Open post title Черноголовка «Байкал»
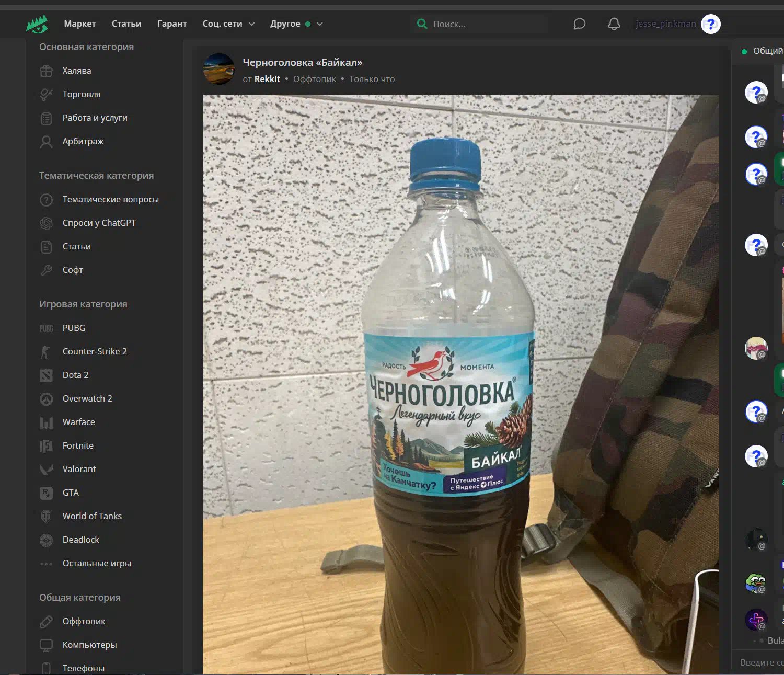Viewport: 784px width, 675px height. (302, 62)
